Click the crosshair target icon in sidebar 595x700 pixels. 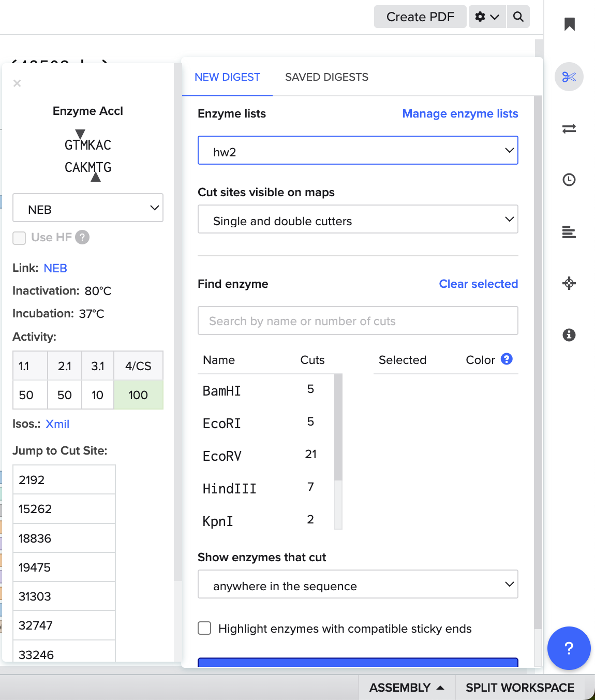coord(569,283)
